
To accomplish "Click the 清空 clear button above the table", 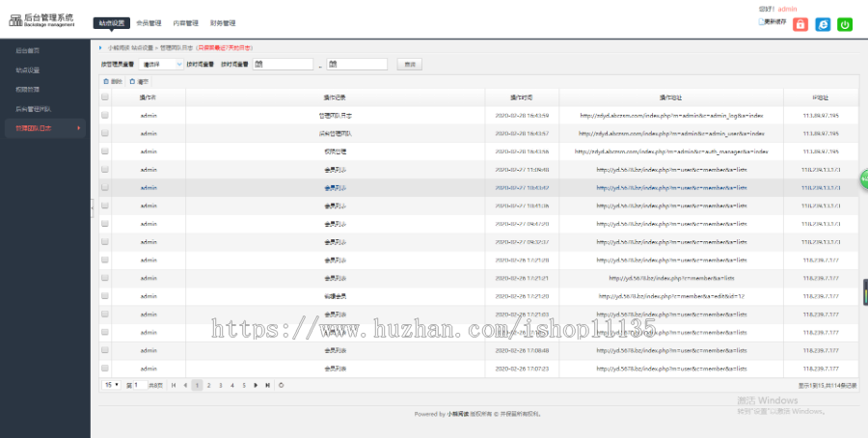I will pyautogui.click(x=139, y=81).
